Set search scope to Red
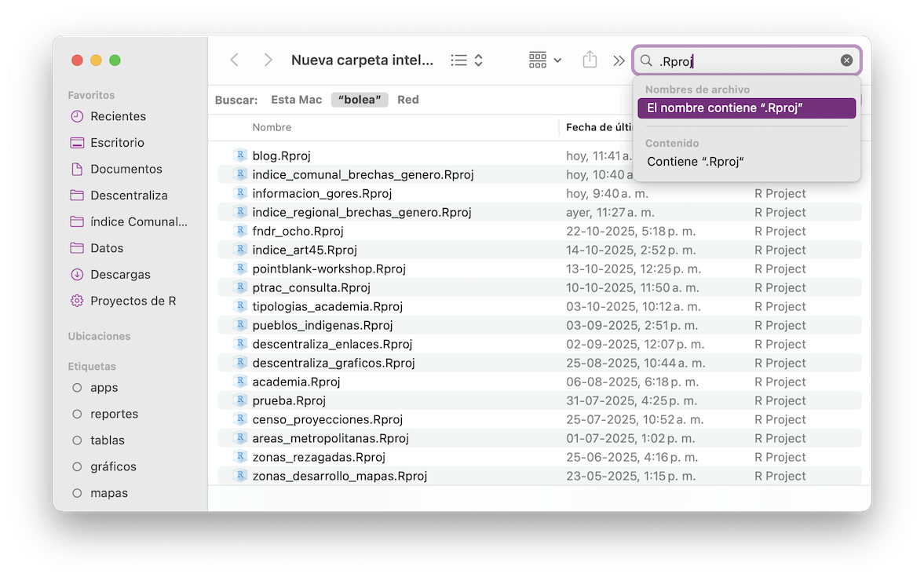The height and width of the screenshot is (581, 924). [x=407, y=100]
